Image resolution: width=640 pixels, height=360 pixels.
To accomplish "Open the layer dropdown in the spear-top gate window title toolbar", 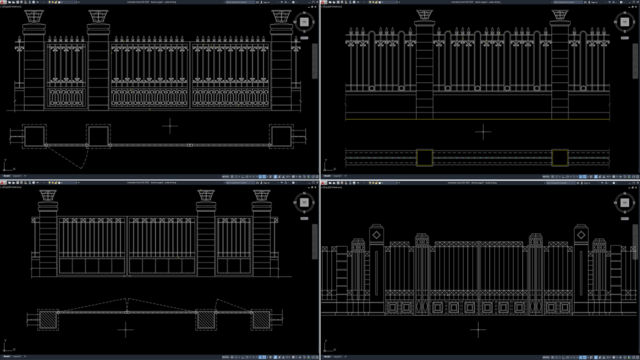I will pyautogui.click(x=69, y=2).
